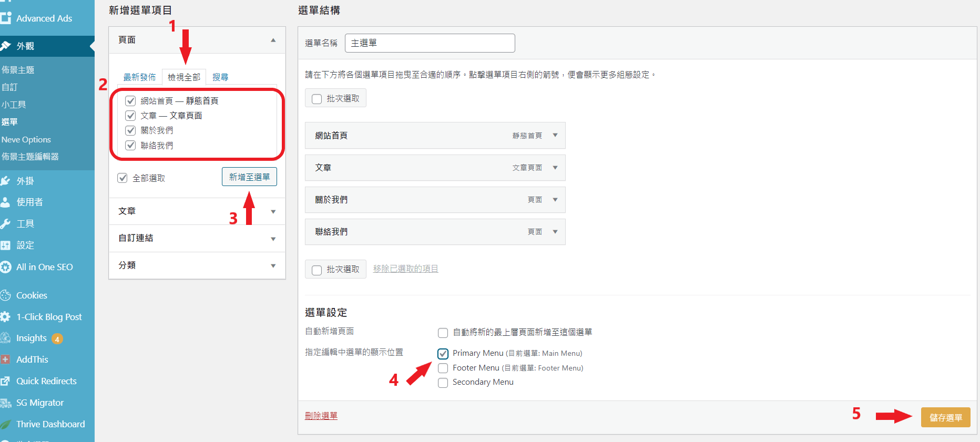980x442 pixels.
Task: Open Quick Redirects menu label
Action: pos(46,381)
